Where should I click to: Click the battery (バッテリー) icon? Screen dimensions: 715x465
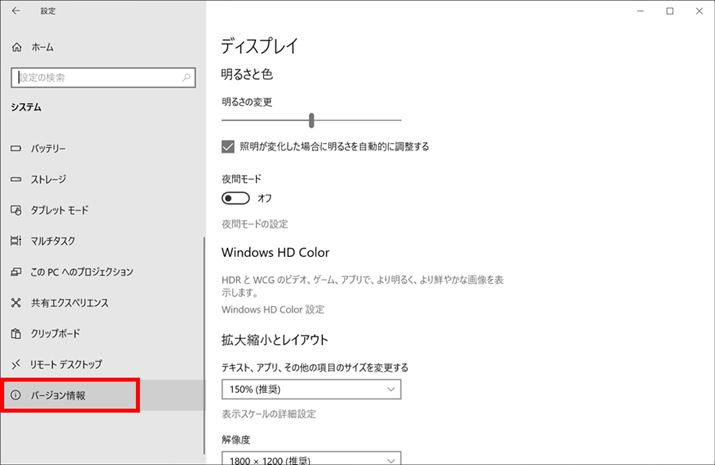[16, 148]
